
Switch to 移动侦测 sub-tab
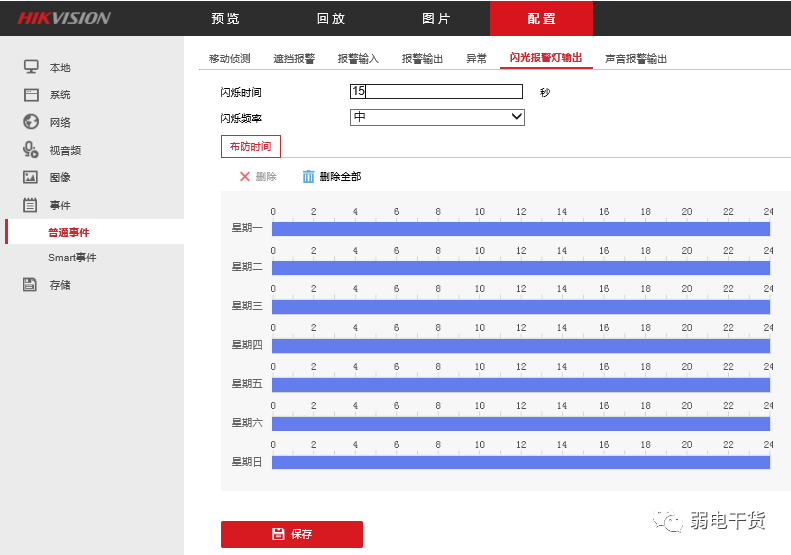[x=230, y=59]
